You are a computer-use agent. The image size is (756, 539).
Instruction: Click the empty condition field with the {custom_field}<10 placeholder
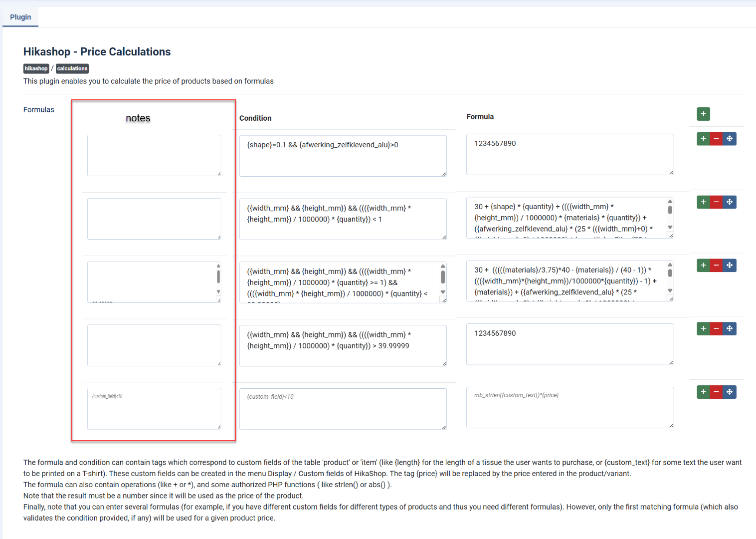(343, 409)
